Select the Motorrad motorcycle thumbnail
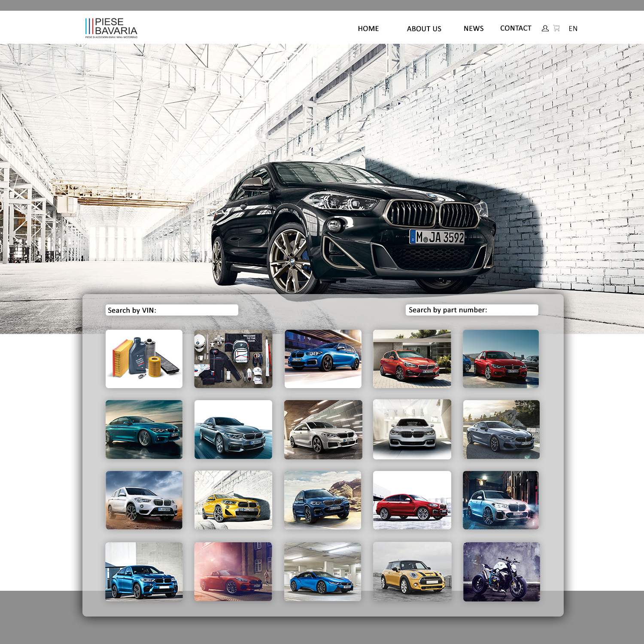 501,571
